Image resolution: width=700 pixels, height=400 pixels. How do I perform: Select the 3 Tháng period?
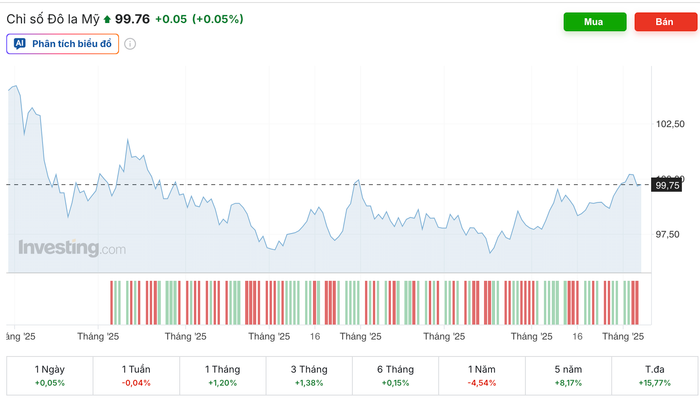click(x=309, y=376)
